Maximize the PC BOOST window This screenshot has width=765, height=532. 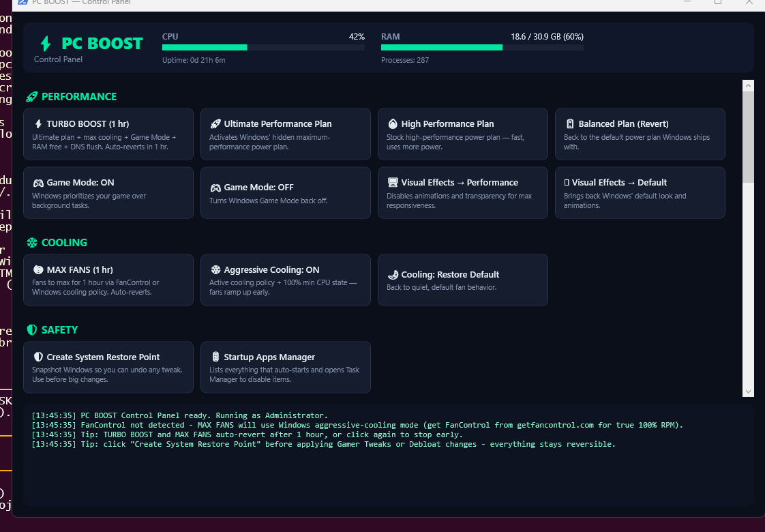(718, 2)
